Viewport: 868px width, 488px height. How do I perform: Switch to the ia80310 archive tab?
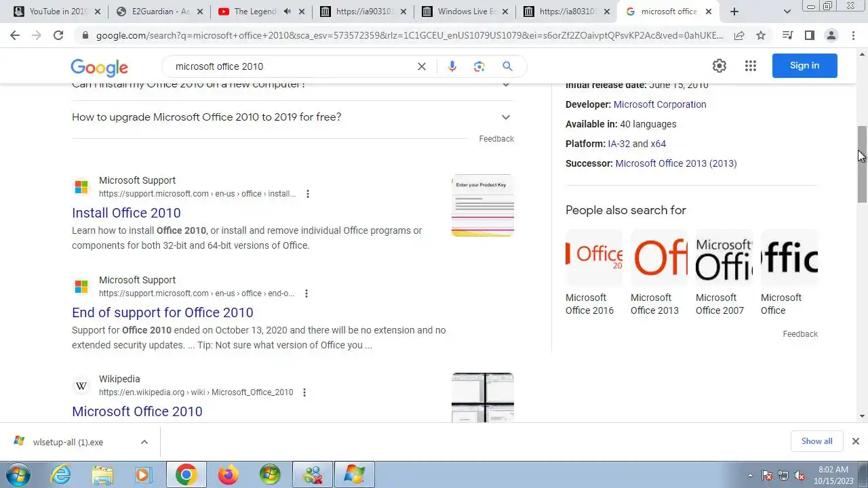click(x=566, y=12)
